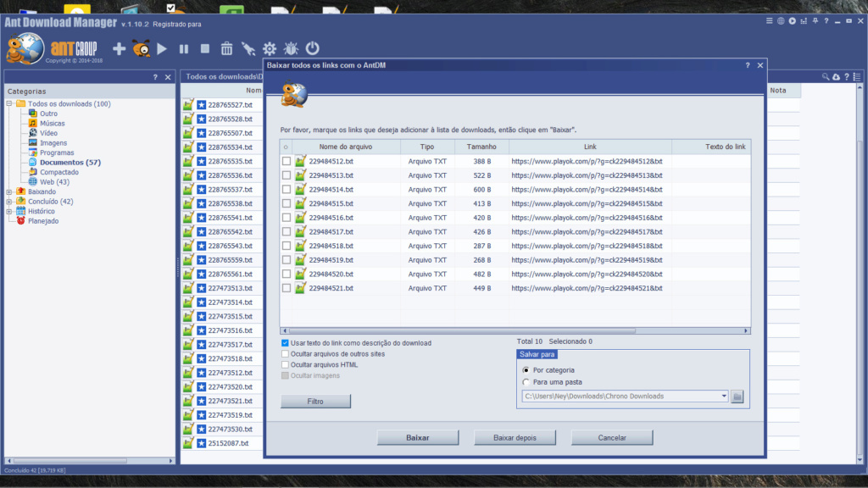Open the hamburger menu in the title bar
This screenshot has width=868, height=488.
[769, 21]
